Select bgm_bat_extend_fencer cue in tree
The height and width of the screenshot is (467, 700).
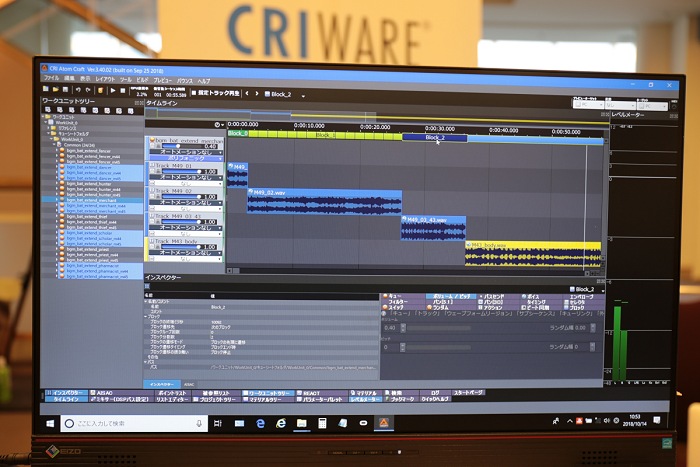88,151
